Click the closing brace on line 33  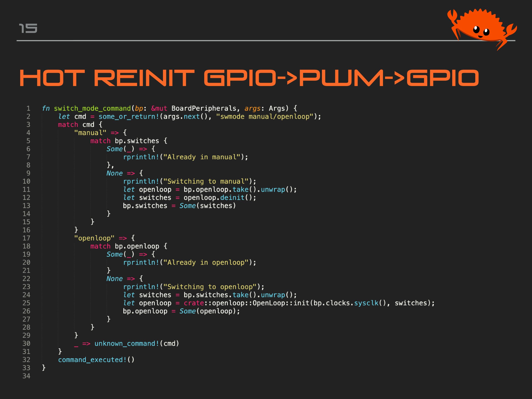click(44, 368)
